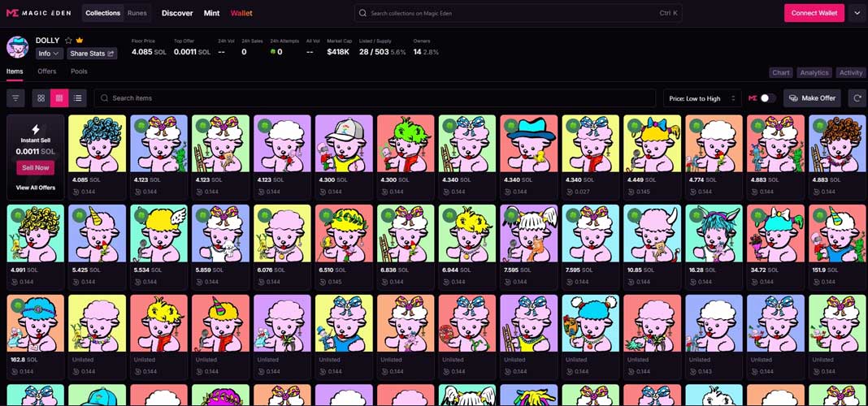Expand the menu next to Connect Wallet
The height and width of the screenshot is (406, 868).
coord(857,13)
